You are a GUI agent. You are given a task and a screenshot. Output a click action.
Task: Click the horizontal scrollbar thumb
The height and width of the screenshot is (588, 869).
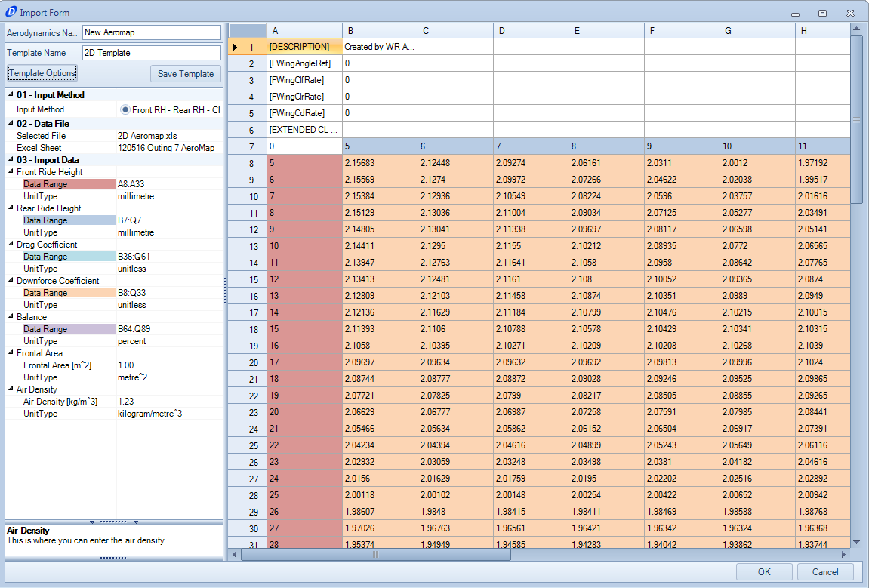tap(376, 554)
